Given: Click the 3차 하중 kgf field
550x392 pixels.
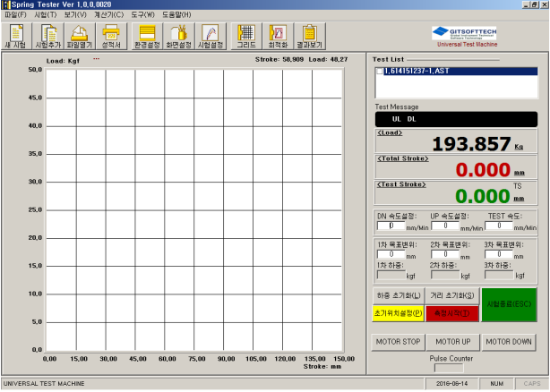Looking at the screenshot, I should (x=498, y=276).
